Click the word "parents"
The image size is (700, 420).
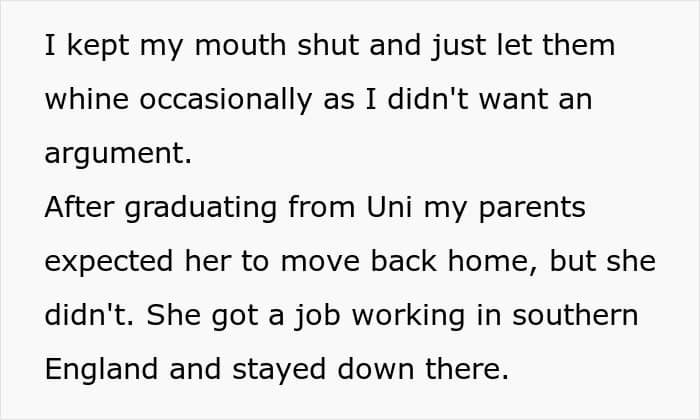pyautogui.click(x=532, y=208)
